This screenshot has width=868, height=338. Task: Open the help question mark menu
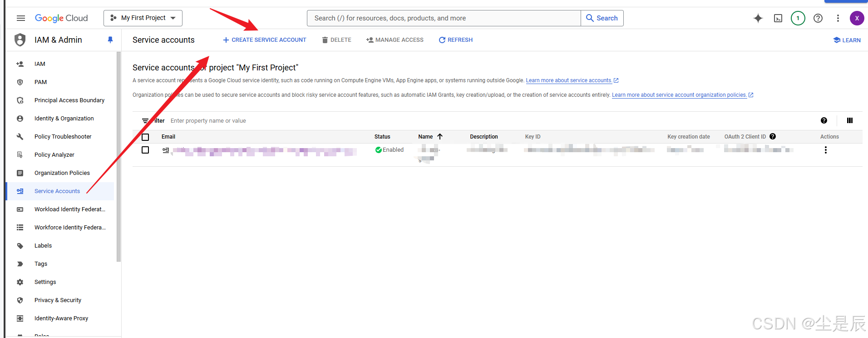click(818, 18)
